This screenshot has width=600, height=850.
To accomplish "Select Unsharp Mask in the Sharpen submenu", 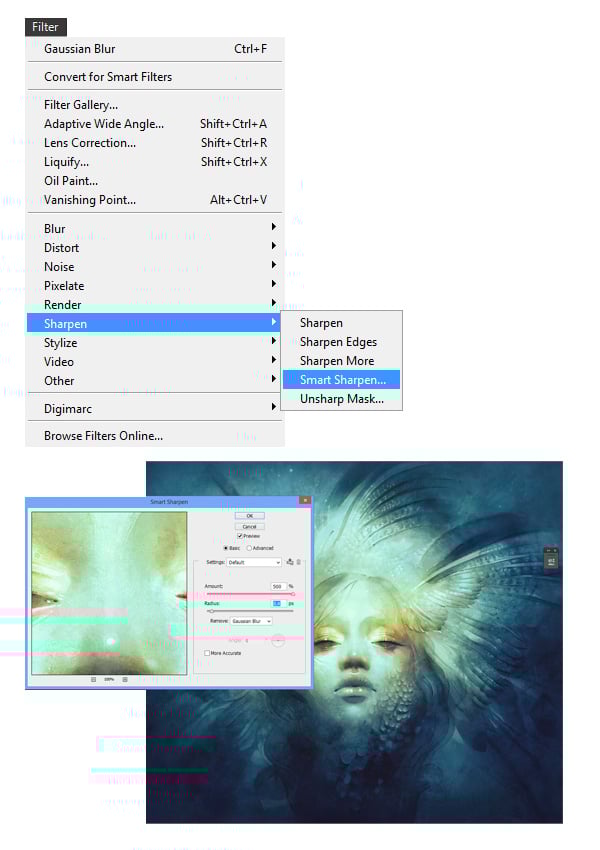I will [341, 398].
